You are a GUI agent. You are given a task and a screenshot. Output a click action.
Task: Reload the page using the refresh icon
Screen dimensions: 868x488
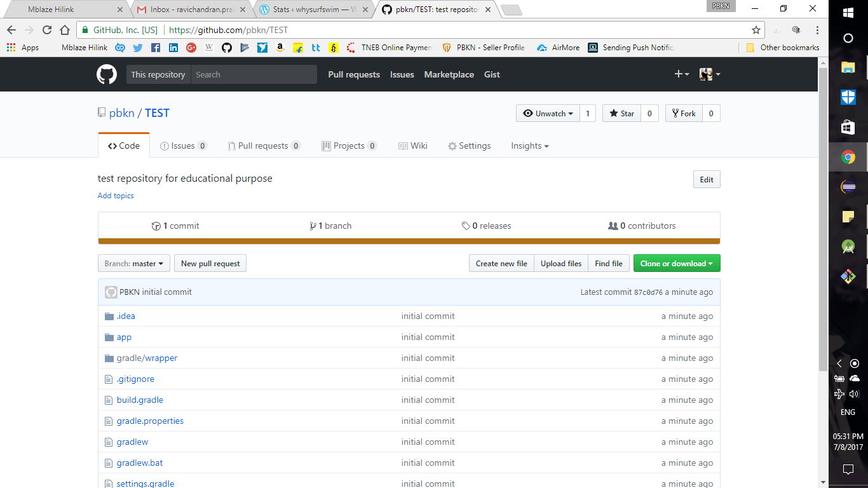tap(47, 30)
